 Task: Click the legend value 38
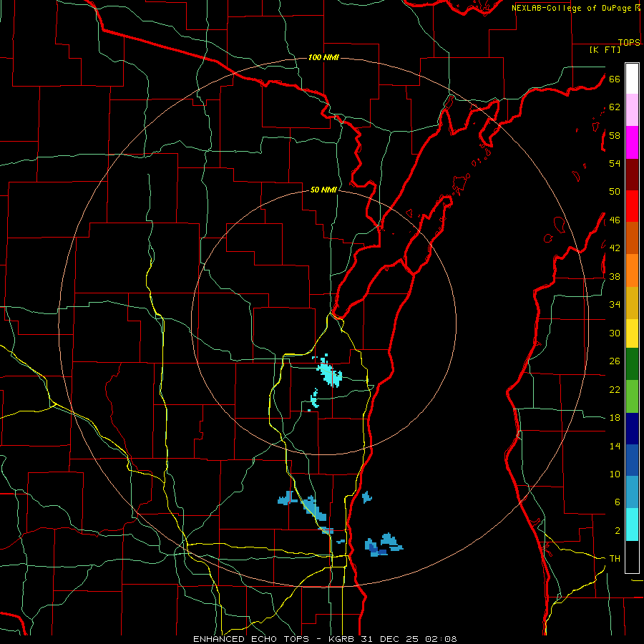pos(615,276)
